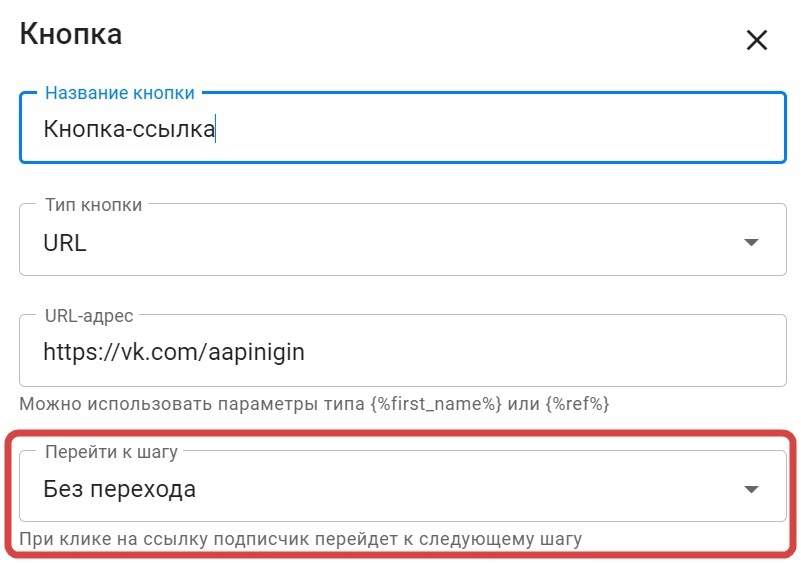Click the hint about usable parameters
This screenshot has width=801, height=575.
point(200,405)
